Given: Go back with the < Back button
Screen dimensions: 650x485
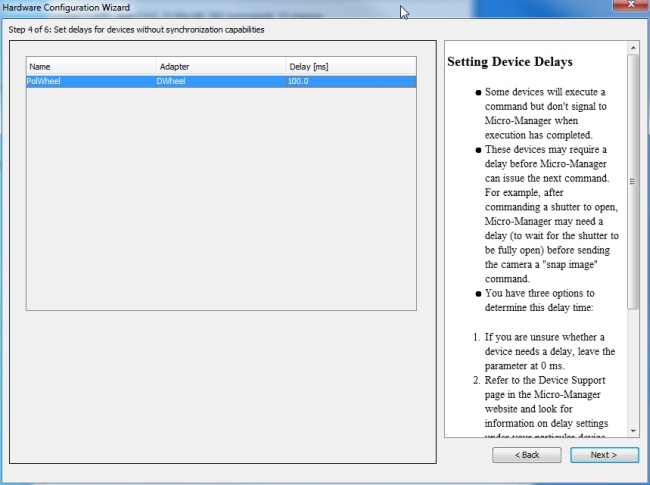Looking at the screenshot, I should tap(526, 454).
